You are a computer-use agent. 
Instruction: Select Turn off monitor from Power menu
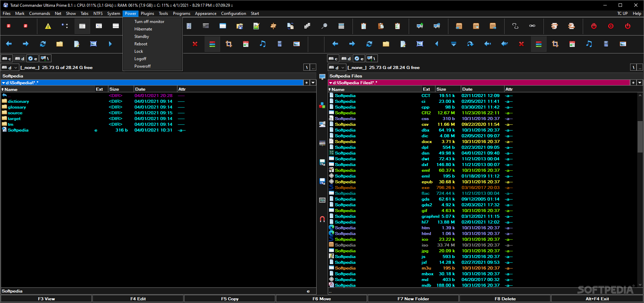click(149, 22)
